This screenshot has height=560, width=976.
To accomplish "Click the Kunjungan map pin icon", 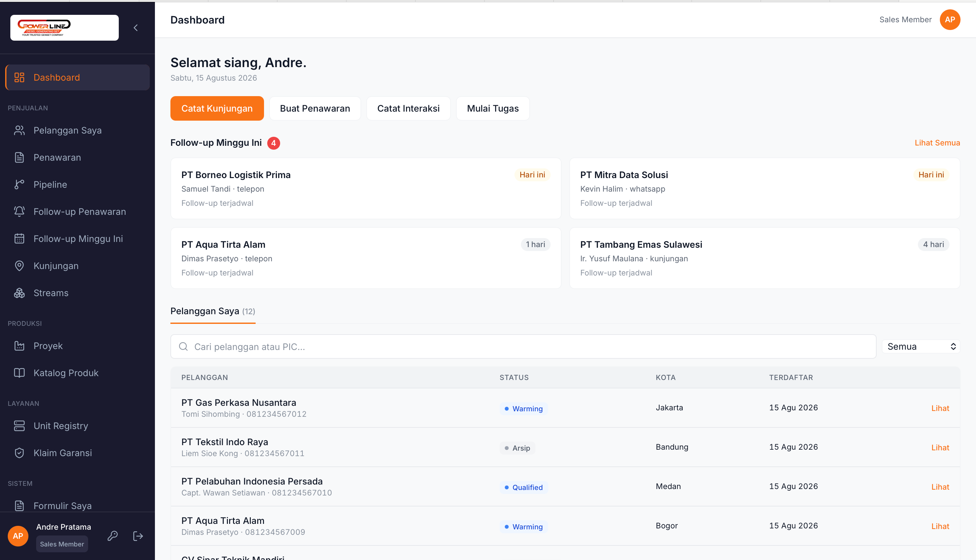I will click(19, 266).
